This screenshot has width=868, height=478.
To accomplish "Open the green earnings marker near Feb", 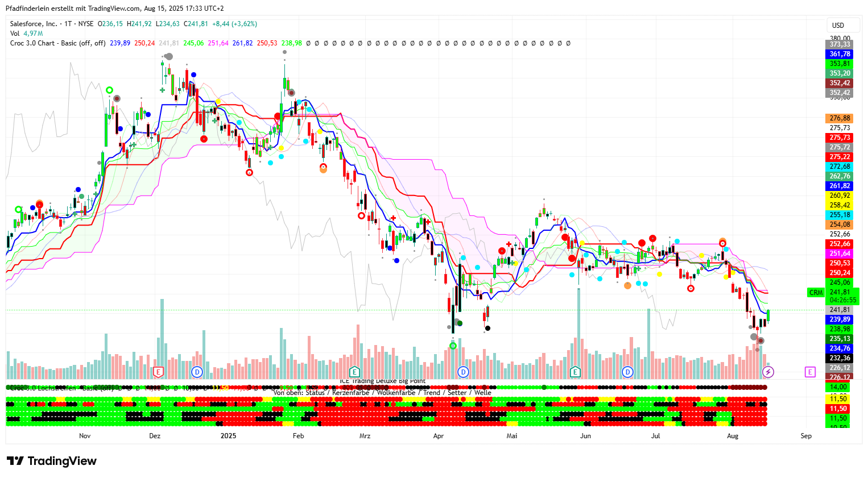I will 354,372.
